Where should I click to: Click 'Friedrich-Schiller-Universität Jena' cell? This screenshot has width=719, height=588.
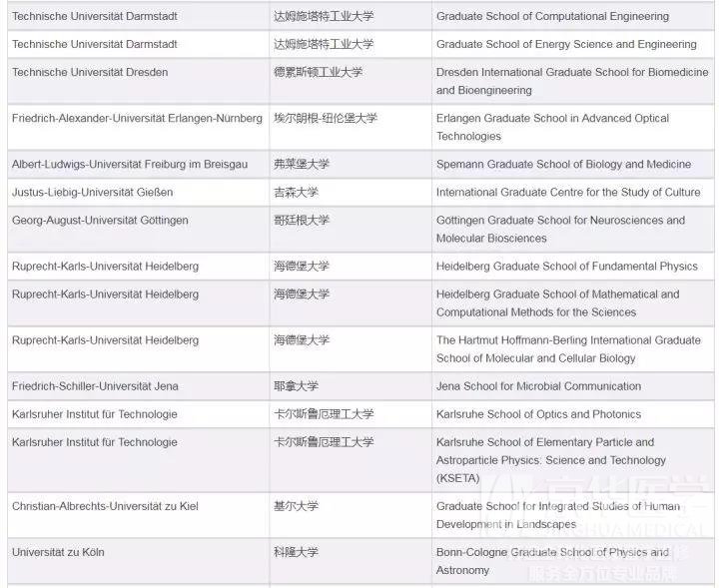point(138,386)
